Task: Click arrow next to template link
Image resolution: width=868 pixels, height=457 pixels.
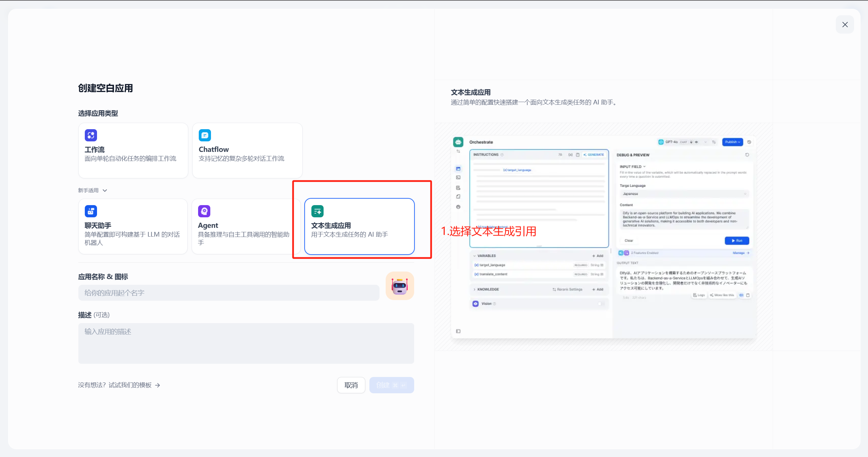Action: [x=157, y=385]
